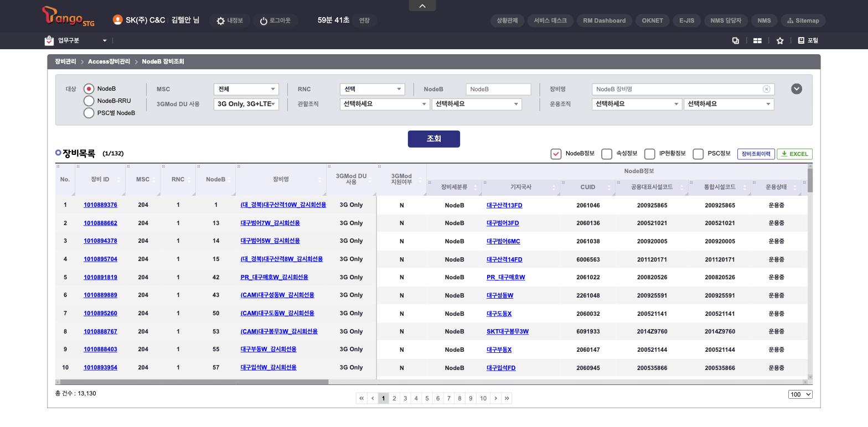The width and height of the screenshot is (868, 427).
Task: Open the RNC 선택 dropdown
Action: 373,89
